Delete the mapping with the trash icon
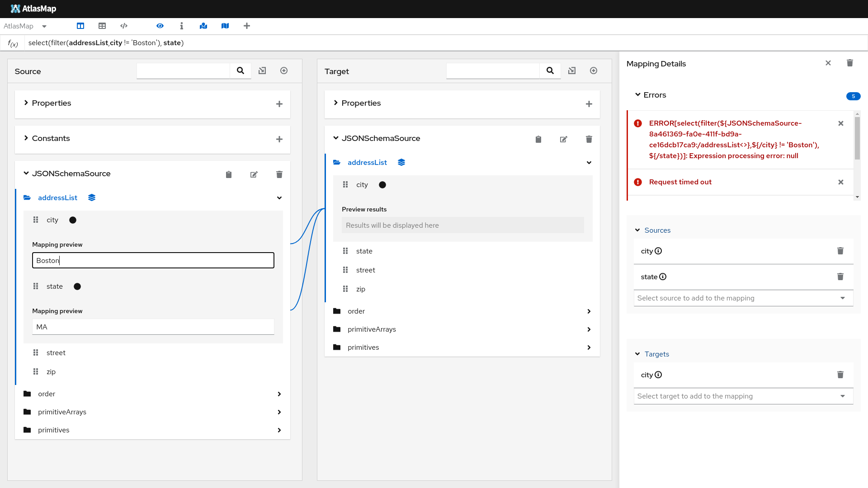Image resolution: width=868 pixels, height=488 pixels. coord(850,63)
